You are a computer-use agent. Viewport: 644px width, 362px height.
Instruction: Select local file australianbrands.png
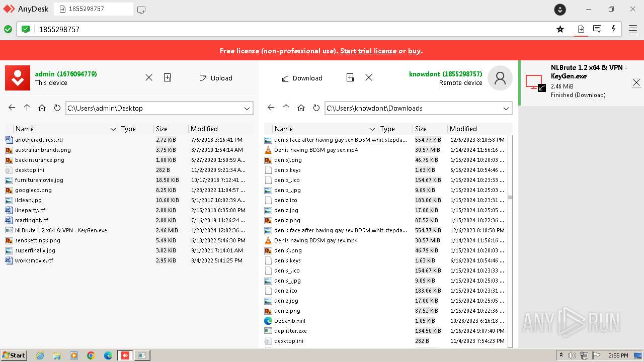[x=43, y=150]
